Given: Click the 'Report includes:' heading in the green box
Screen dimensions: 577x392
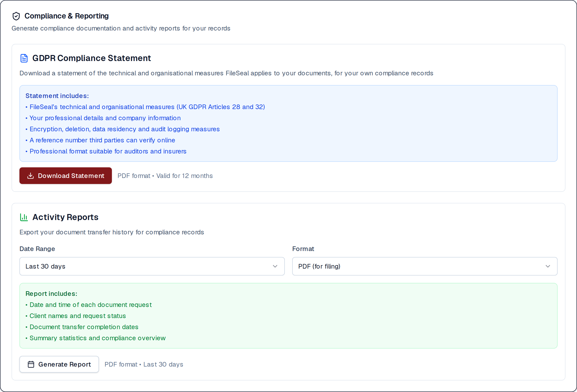Looking at the screenshot, I should (51, 294).
